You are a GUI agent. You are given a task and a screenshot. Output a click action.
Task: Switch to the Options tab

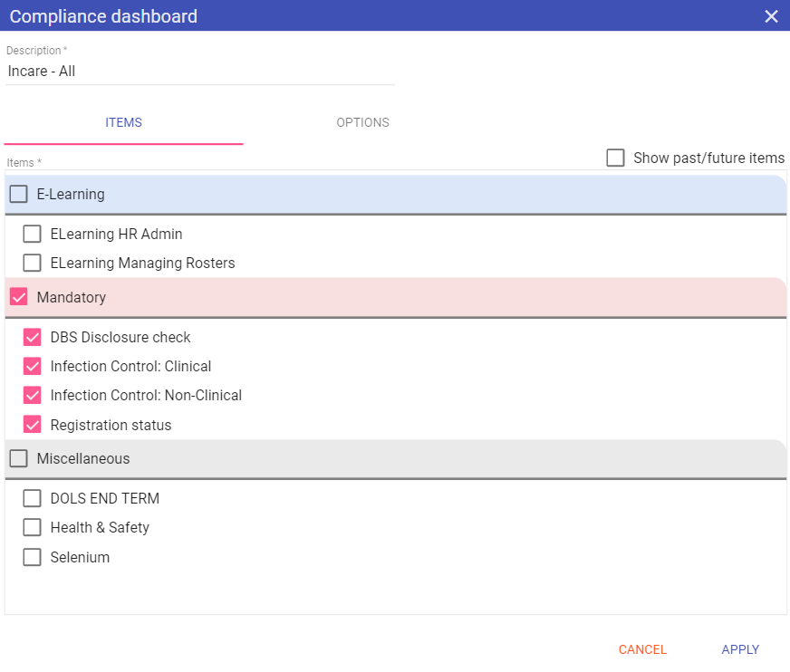pyautogui.click(x=362, y=122)
